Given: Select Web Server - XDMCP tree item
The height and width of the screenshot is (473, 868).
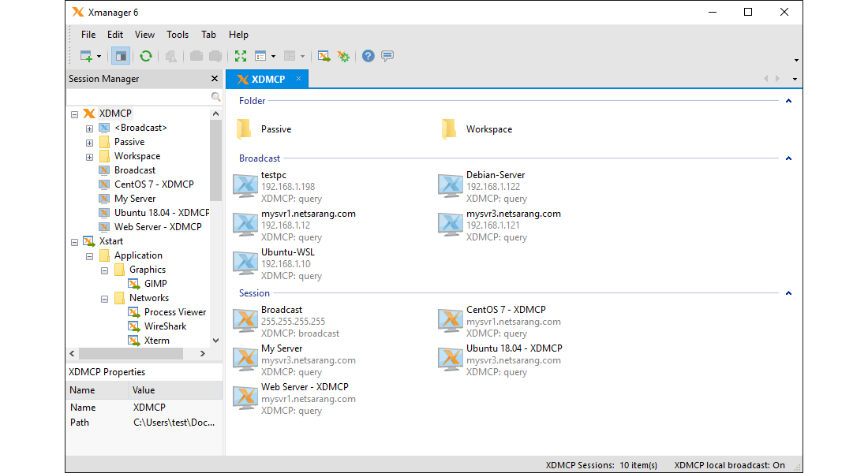Looking at the screenshot, I should click(x=158, y=227).
